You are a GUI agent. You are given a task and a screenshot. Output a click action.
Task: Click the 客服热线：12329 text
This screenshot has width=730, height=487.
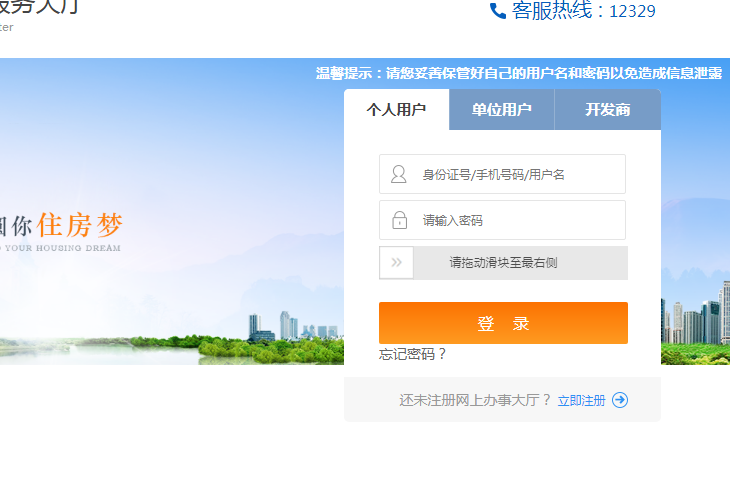coord(583,11)
